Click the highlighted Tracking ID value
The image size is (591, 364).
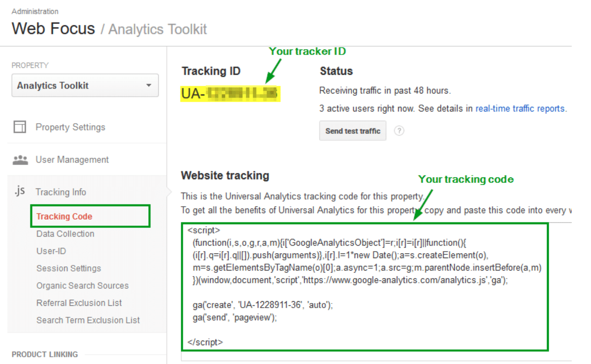(230, 94)
